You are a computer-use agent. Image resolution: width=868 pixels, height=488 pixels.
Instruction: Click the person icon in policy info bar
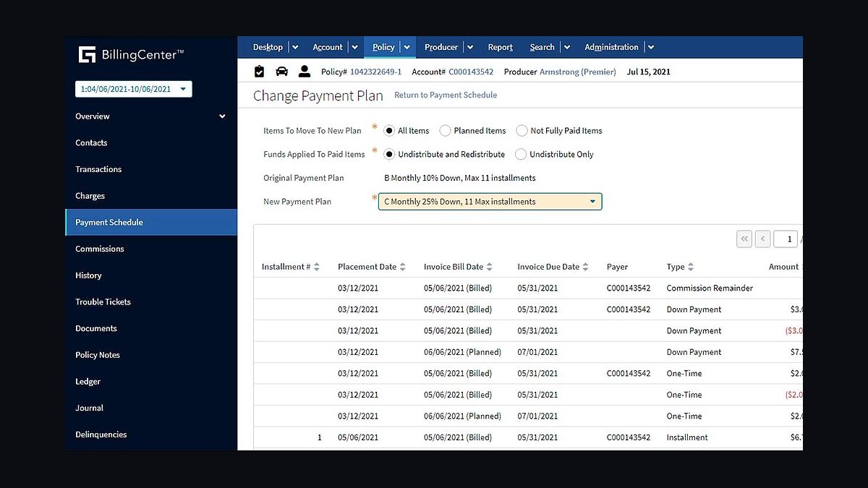305,72
